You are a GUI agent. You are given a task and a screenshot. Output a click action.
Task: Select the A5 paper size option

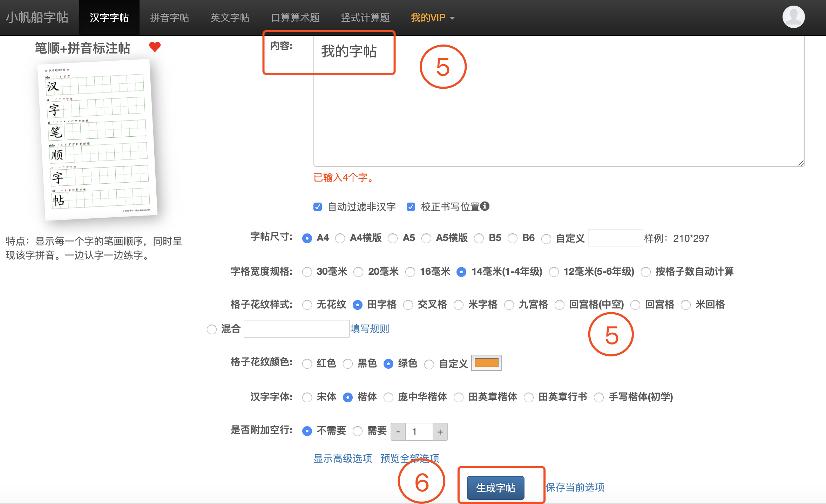393,238
